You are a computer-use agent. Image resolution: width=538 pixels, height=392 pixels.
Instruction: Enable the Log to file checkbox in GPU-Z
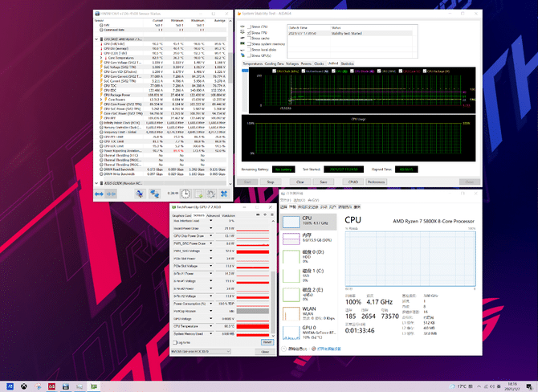click(x=174, y=342)
